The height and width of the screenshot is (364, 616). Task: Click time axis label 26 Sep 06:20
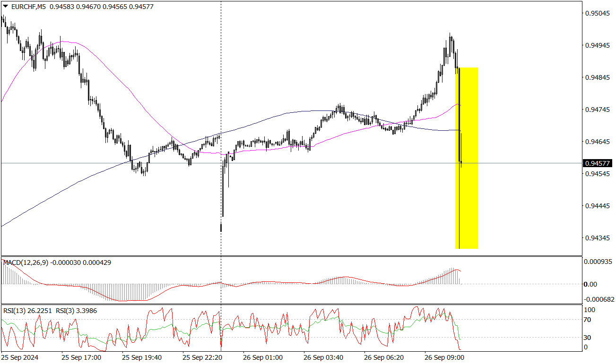383,357
